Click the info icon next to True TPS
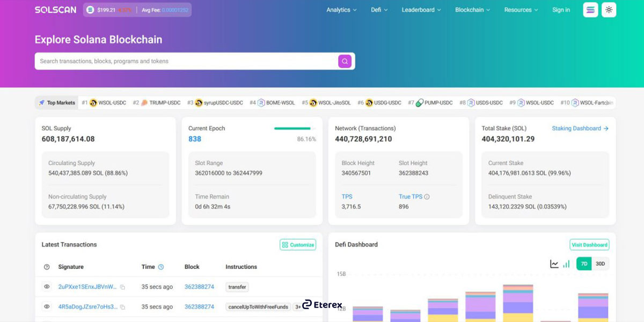 (x=427, y=196)
